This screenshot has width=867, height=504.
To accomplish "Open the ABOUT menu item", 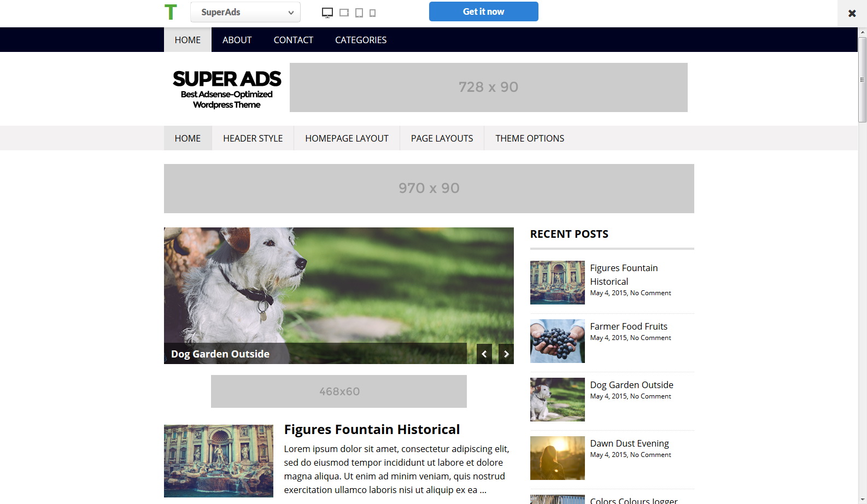I will click(x=237, y=40).
